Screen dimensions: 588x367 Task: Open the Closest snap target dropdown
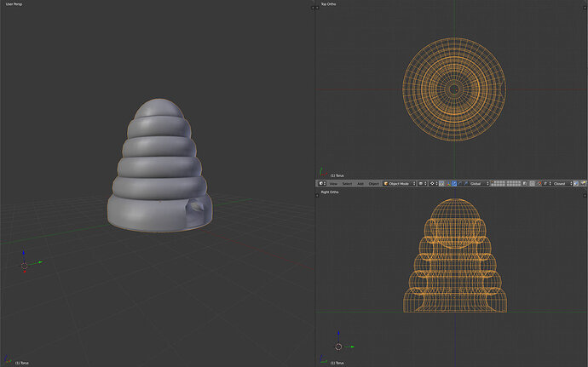[x=563, y=183]
